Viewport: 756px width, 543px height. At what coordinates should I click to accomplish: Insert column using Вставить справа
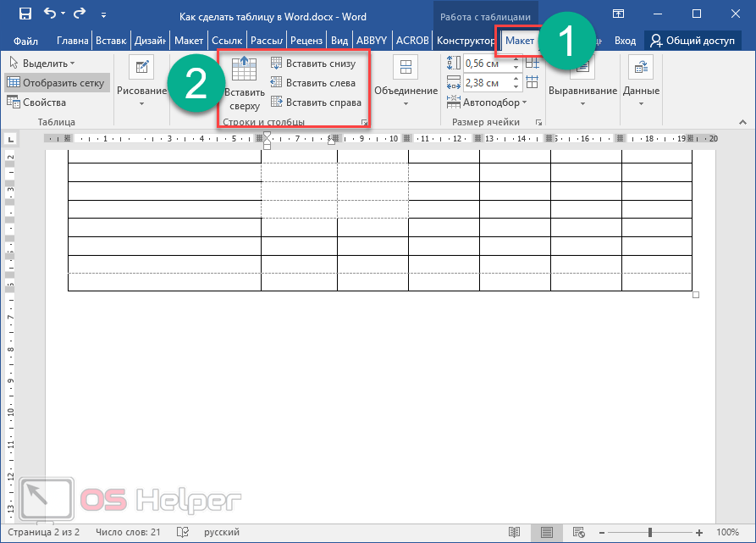tap(315, 103)
